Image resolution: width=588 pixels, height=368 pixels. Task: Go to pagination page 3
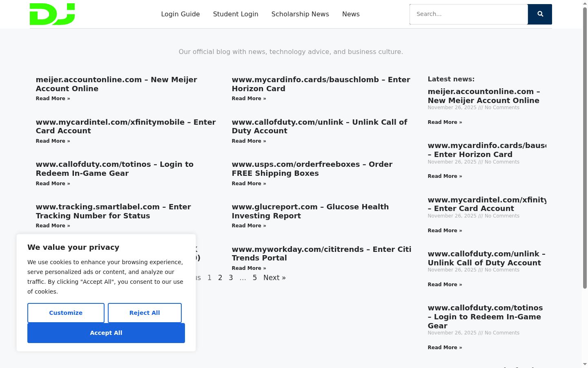[x=231, y=278]
